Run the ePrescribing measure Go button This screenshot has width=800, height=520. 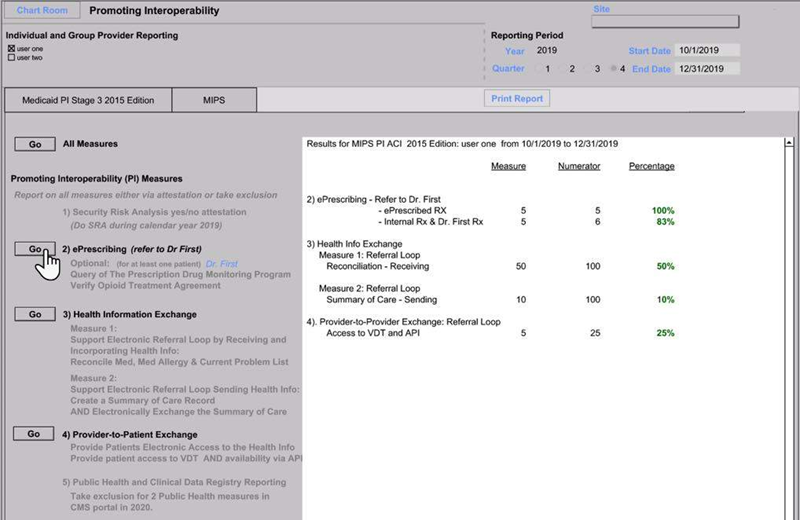[x=35, y=248]
